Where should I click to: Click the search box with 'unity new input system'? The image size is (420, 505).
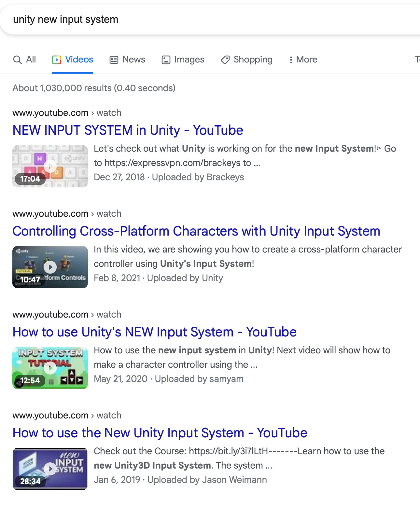pyautogui.click(x=210, y=20)
